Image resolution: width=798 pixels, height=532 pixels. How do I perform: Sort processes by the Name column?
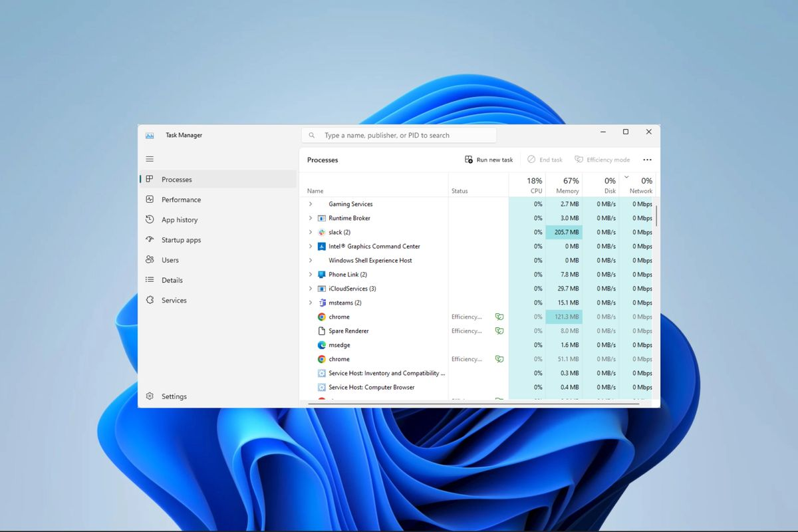(374, 185)
